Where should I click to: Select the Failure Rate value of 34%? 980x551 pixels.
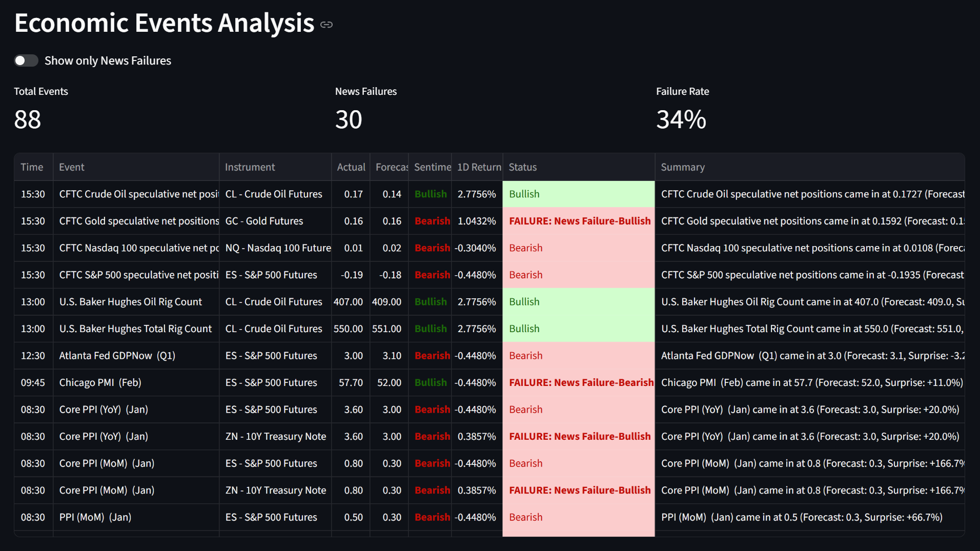(x=681, y=120)
